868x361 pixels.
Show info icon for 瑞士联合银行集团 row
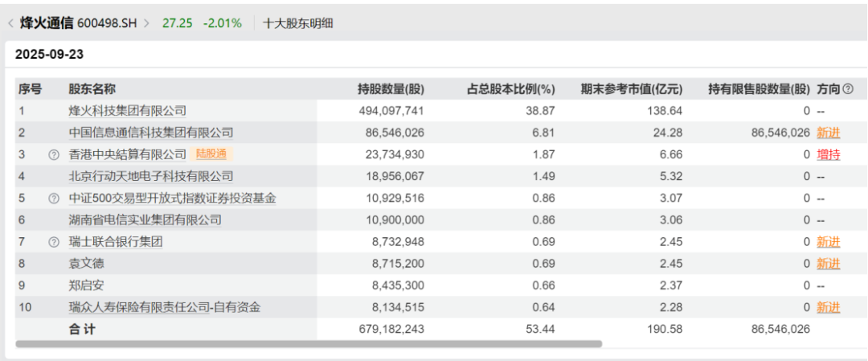[54, 242]
